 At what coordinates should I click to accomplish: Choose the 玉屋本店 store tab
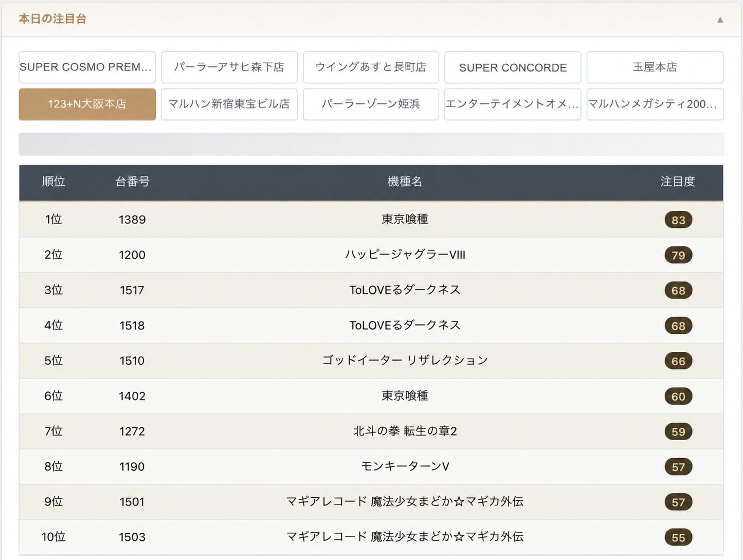pos(655,67)
